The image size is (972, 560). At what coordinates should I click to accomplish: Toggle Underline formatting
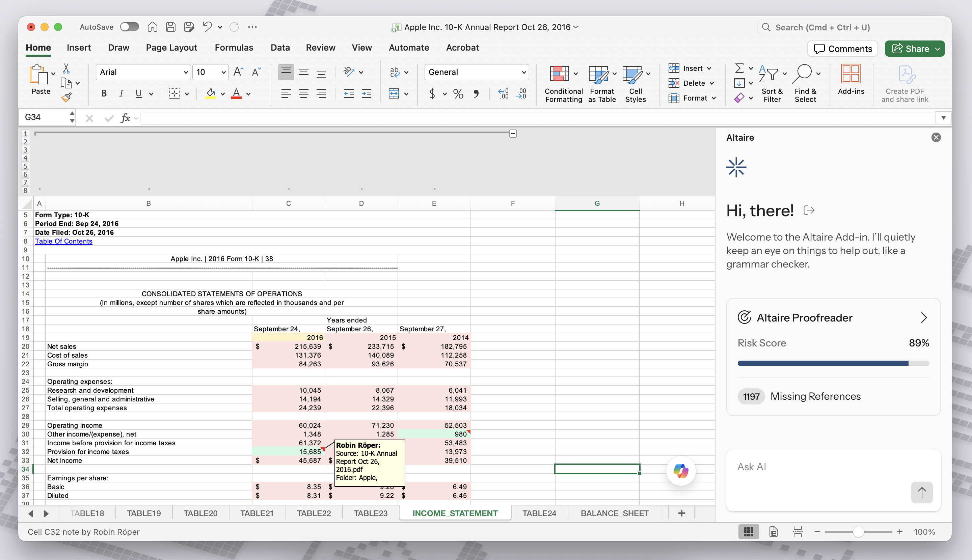pyautogui.click(x=138, y=93)
